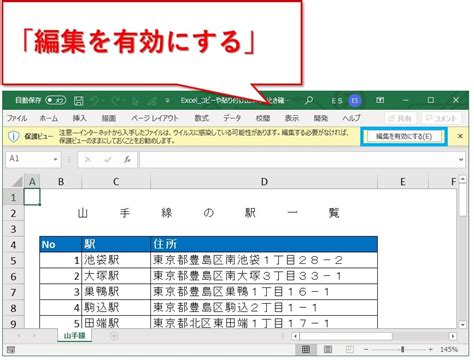Click the Redo arrow icon
The height and width of the screenshot is (360, 474).
click(116, 100)
